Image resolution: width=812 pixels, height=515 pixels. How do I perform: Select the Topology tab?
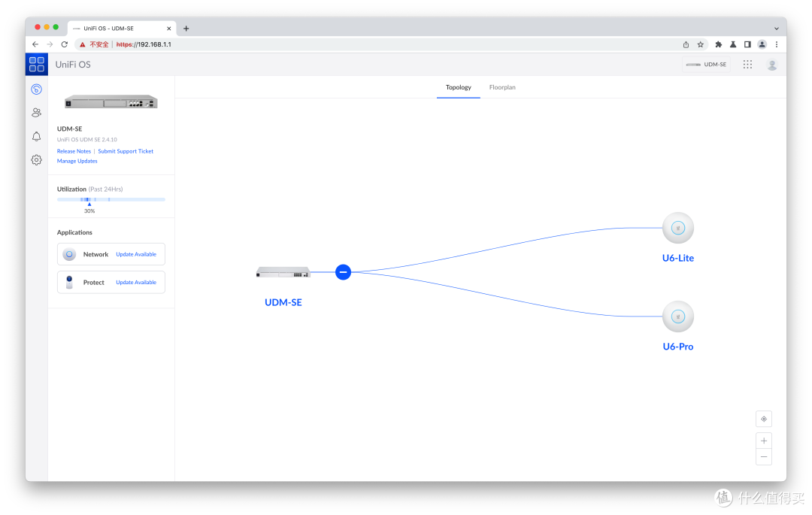[x=458, y=87]
